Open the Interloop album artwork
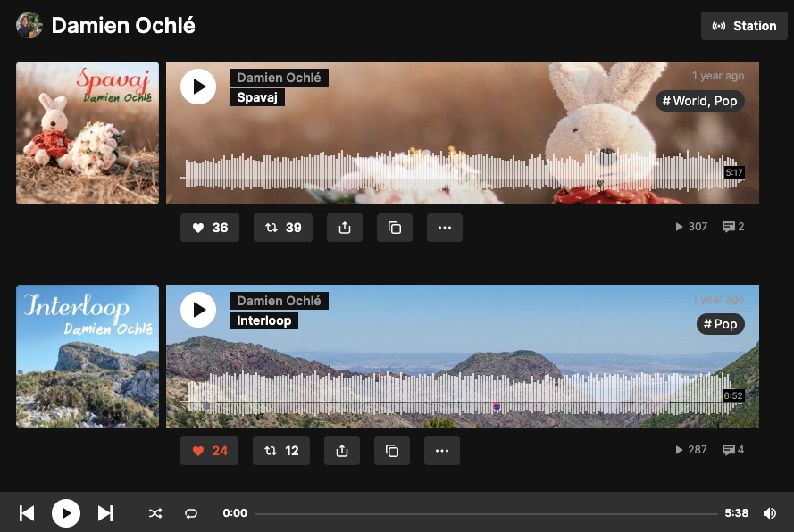Screen dimensions: 794x532 pyautogui.click(x=88, y=356)
